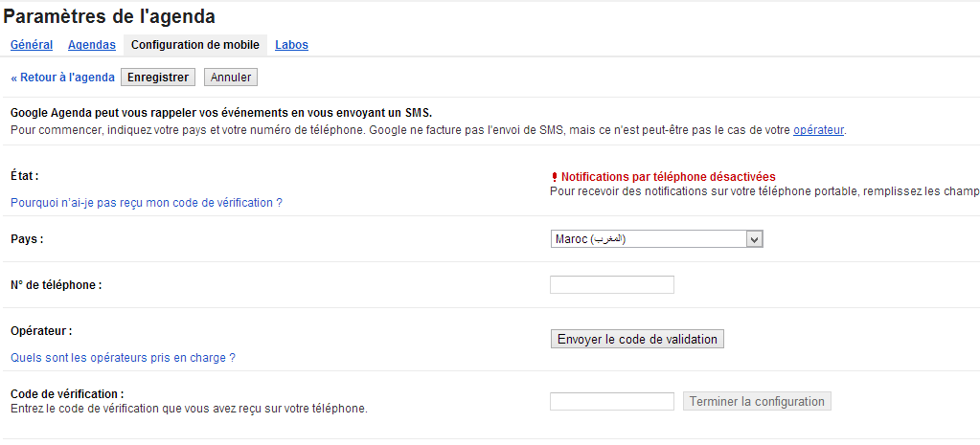Follow the opérateur hyperlink
Image resolution: width=980 pixels, height=445 pixels.
[x=819, y=130]
